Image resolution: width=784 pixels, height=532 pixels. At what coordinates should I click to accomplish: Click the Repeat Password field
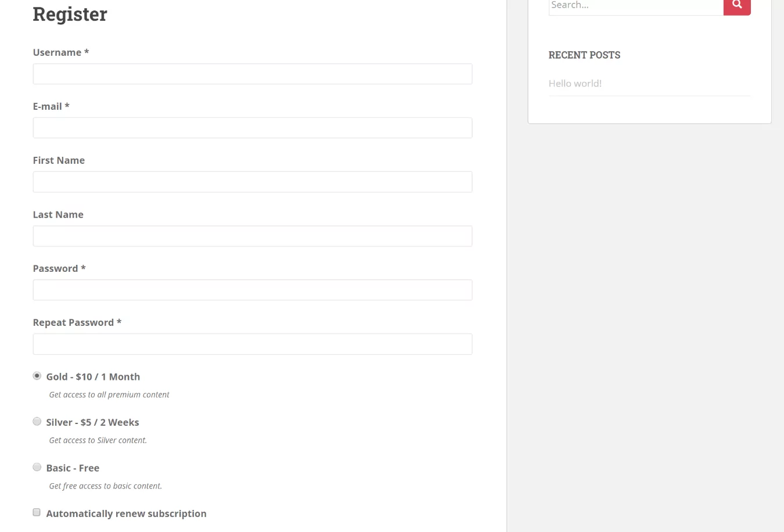point(252,344)
